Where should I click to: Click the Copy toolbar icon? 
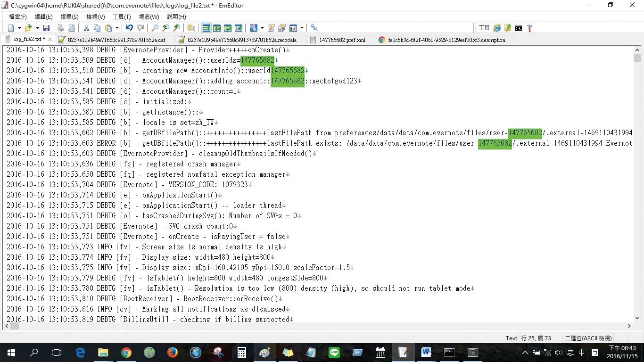click(x=97, y=28)
